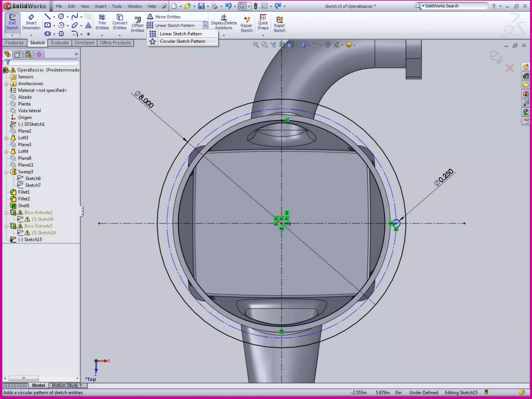532x399 pixels.
Task: Toggle Exit Sketch button
Action: (x=12, y=22)
